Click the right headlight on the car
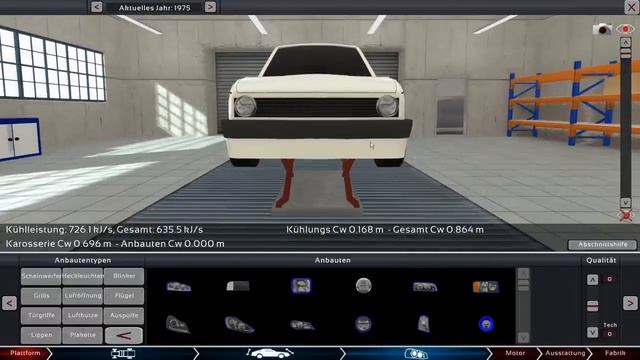 point(387,106)
